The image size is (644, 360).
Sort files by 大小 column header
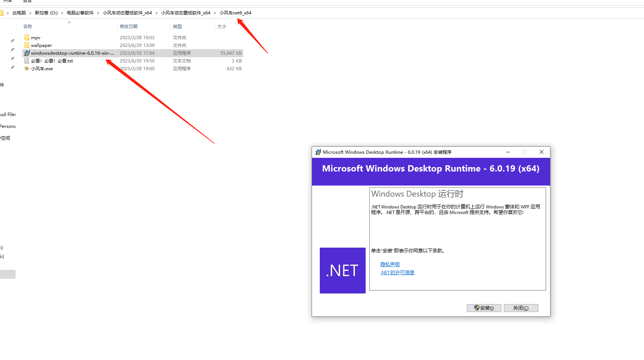222,27
